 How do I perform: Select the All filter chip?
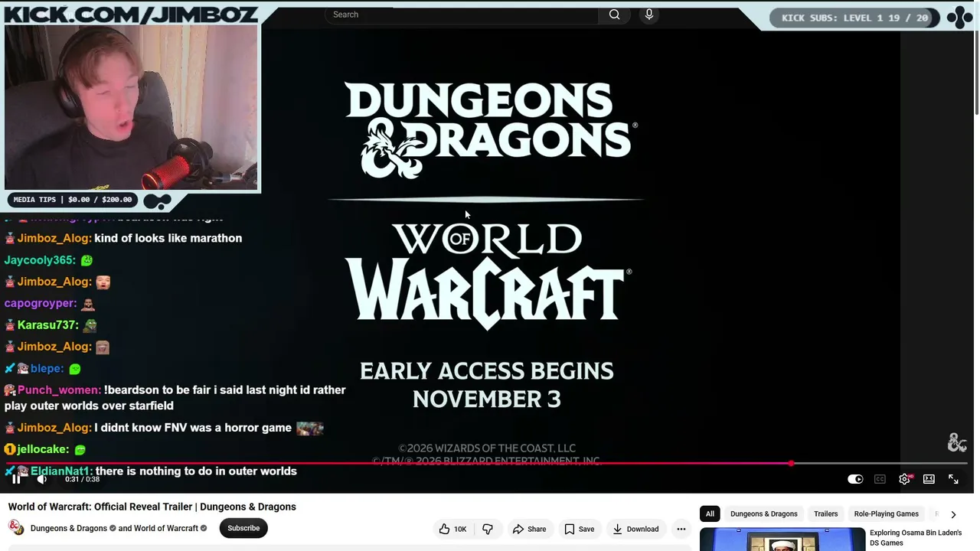click(710, 514)
